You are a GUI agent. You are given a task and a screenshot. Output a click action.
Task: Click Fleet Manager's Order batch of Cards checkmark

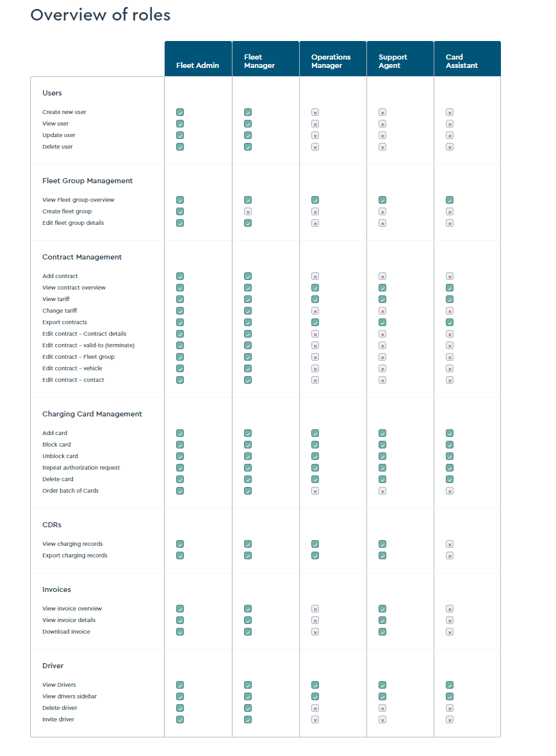(x=248, y=491)
